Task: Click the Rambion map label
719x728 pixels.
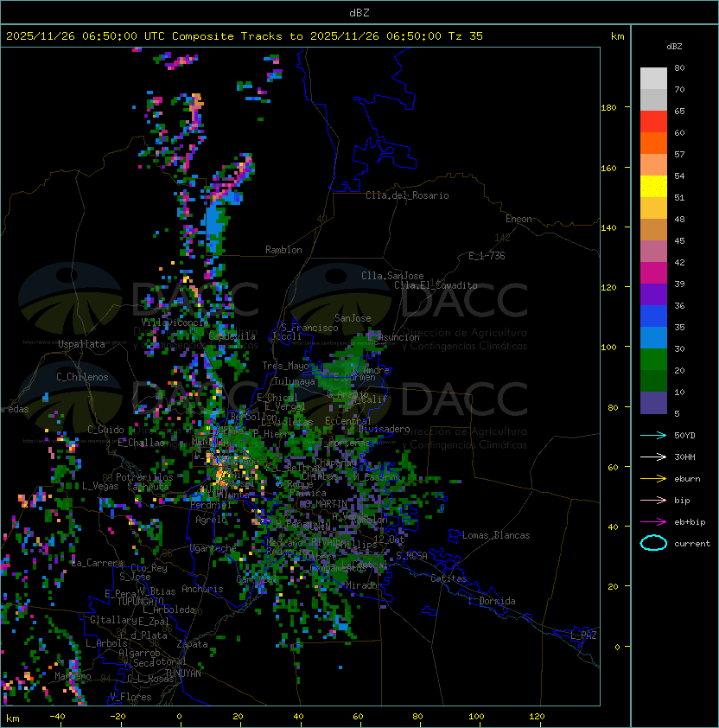Action: pos(283,250)
